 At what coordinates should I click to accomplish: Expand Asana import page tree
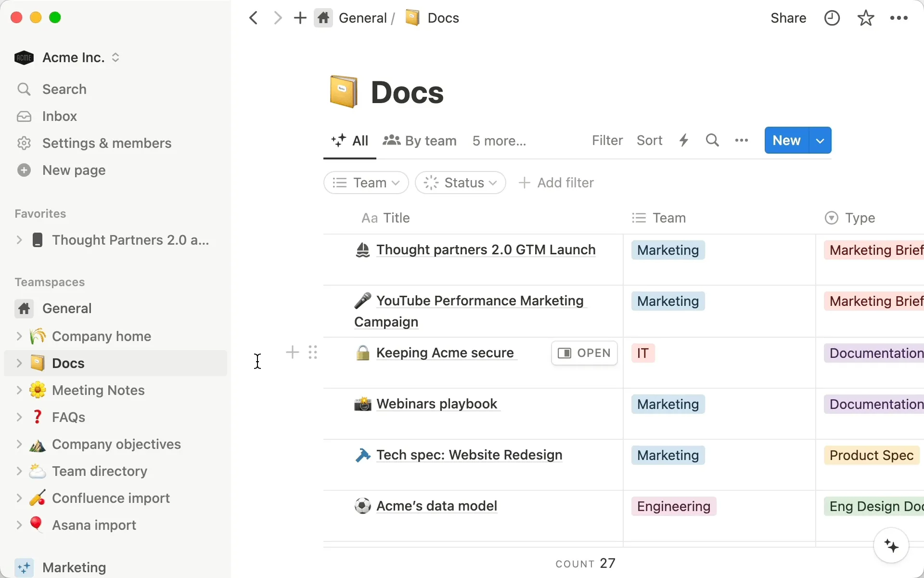coord(19,525)
